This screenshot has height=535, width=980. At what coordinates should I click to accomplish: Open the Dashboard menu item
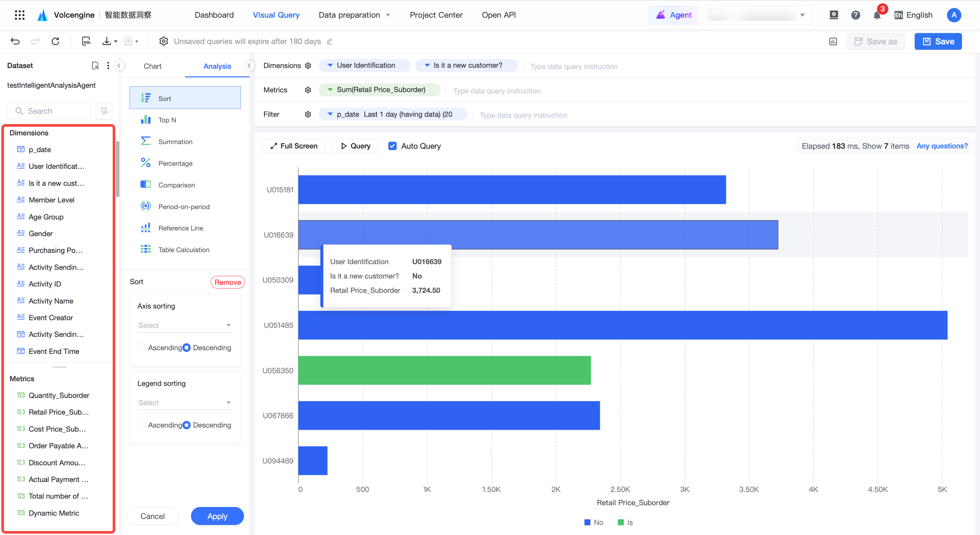point(214,15)
